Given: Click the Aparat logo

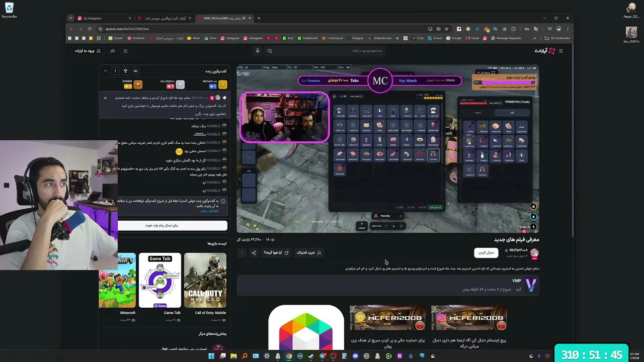Looking at the screenshot, I should click(x=544, y=51).
